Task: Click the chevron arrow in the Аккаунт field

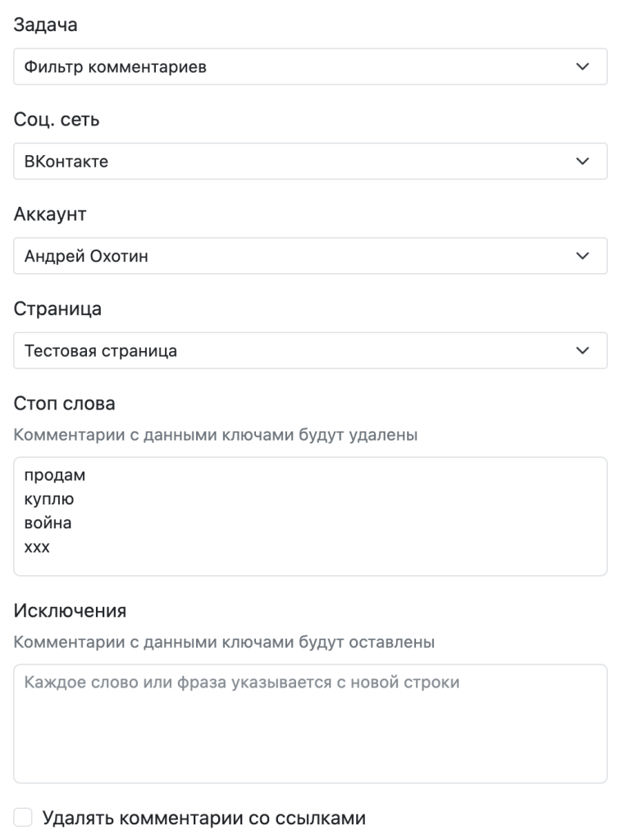Action: (582, 256)
